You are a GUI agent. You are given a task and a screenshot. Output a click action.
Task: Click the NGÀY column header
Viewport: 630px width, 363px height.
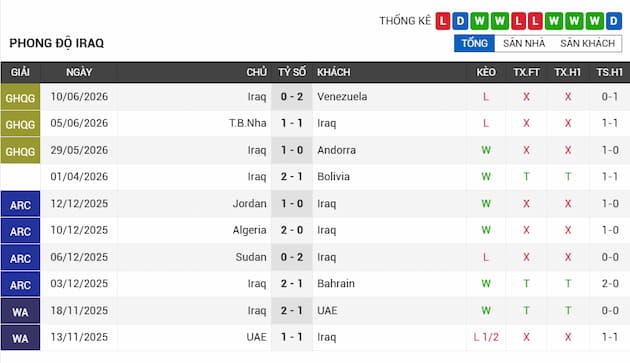pyautogui.click(x=79, y=72)
